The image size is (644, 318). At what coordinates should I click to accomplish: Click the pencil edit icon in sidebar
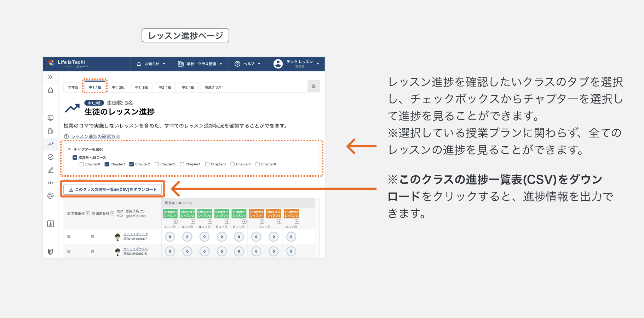tap(51, 170)
